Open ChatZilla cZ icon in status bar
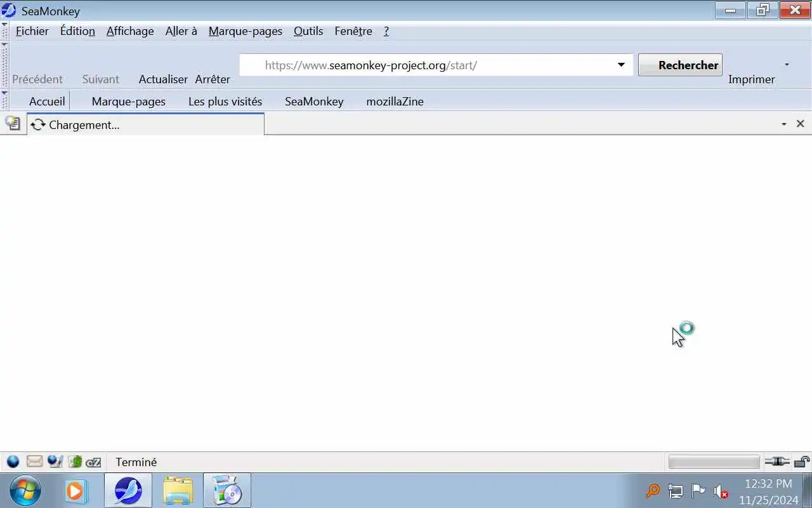The width and height of the screenshot is (812, 508). 94,462
